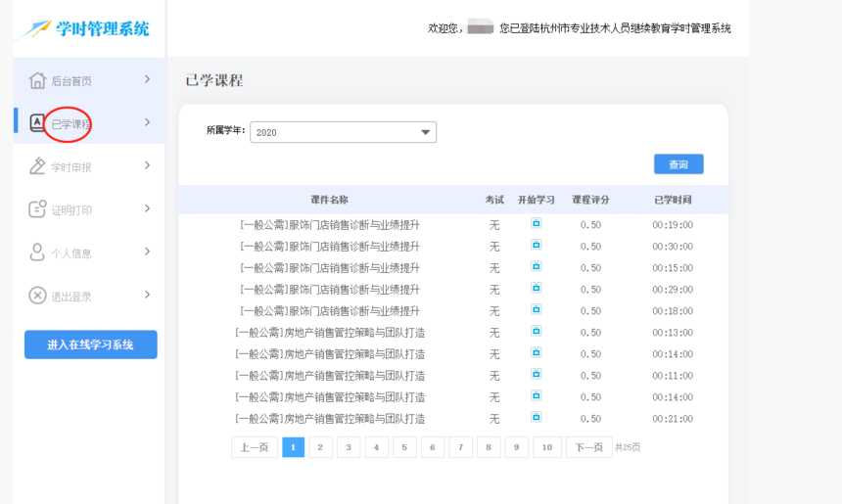842x504 pixels.
Task: Open the 个人信息 menu item
Action: click(89, 252)
